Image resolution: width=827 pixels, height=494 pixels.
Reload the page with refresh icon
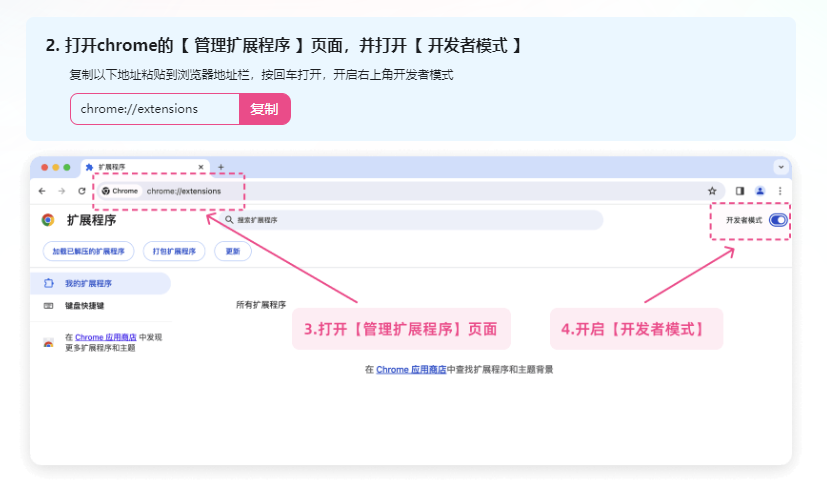click(x=82, y=191)
